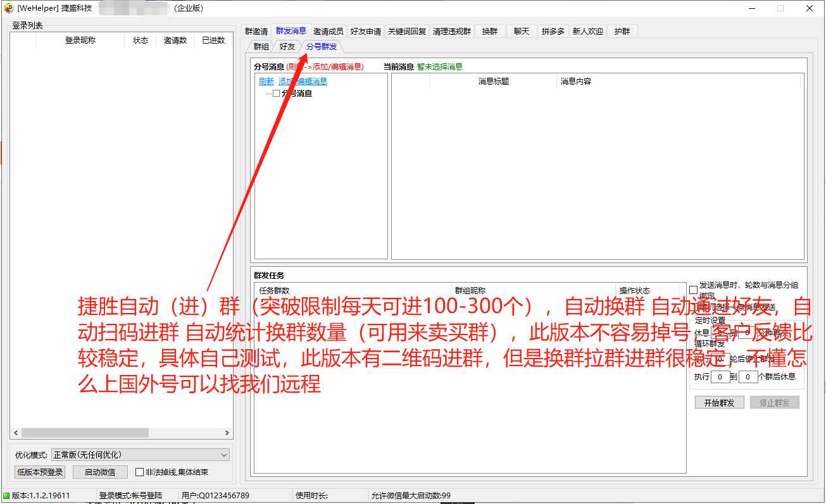The height and width of the screenshot is (504, 826).
Task: 勾选"发送消息时，轮数与消息分组绑定"
Action: click(692, 288)
